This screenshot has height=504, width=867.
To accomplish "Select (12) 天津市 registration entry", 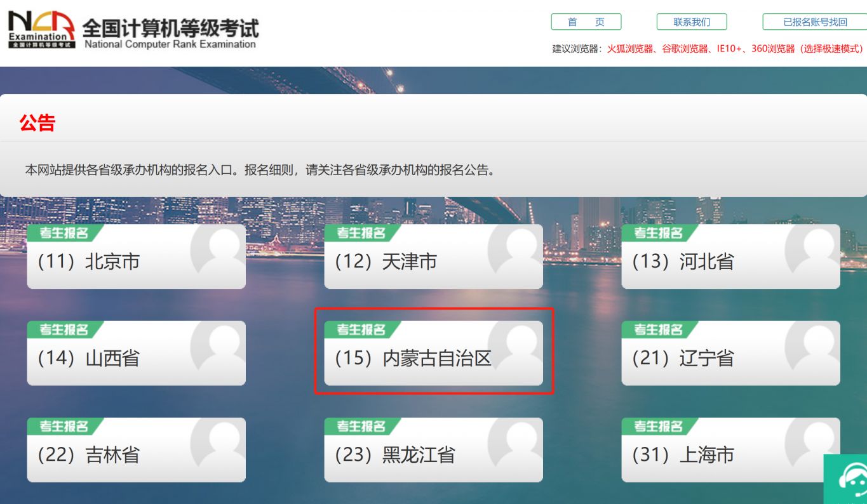I will tap(433, 256).
